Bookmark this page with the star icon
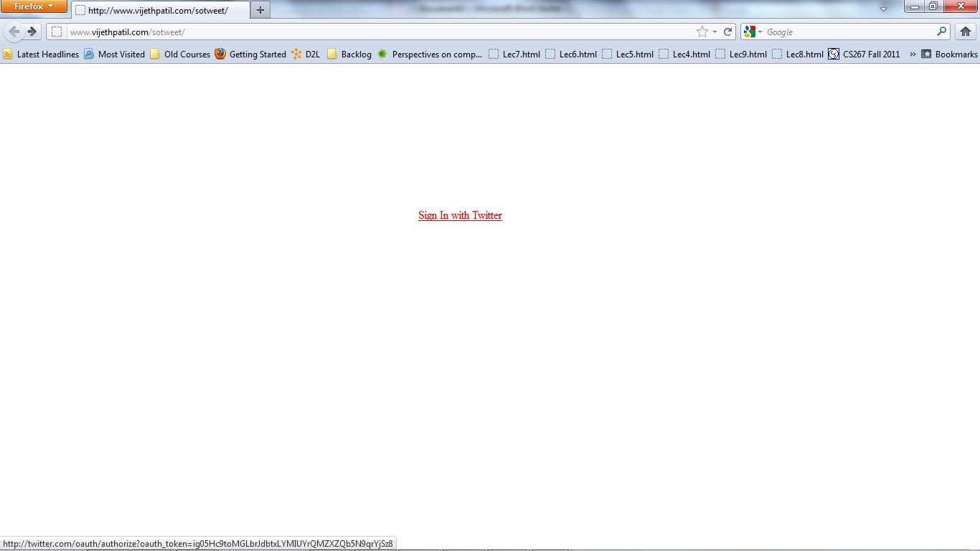980x551 pixels. [x=702, y=32]
